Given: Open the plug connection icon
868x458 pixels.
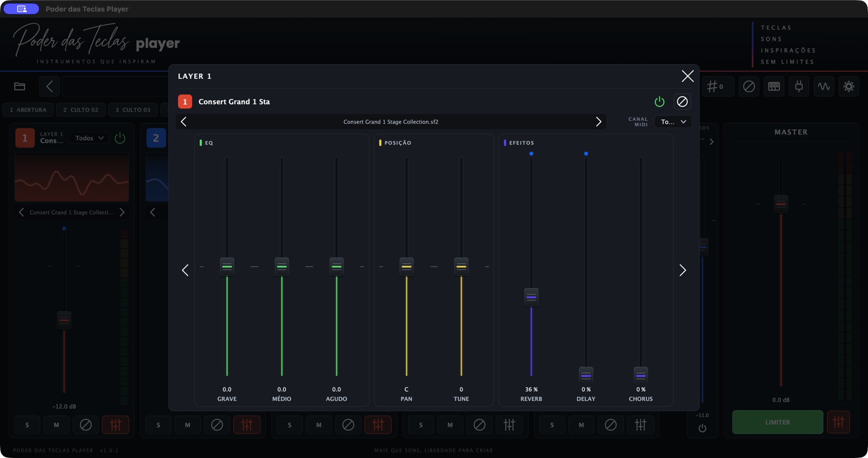Looking at the screenshot, I should coord(799,86).
